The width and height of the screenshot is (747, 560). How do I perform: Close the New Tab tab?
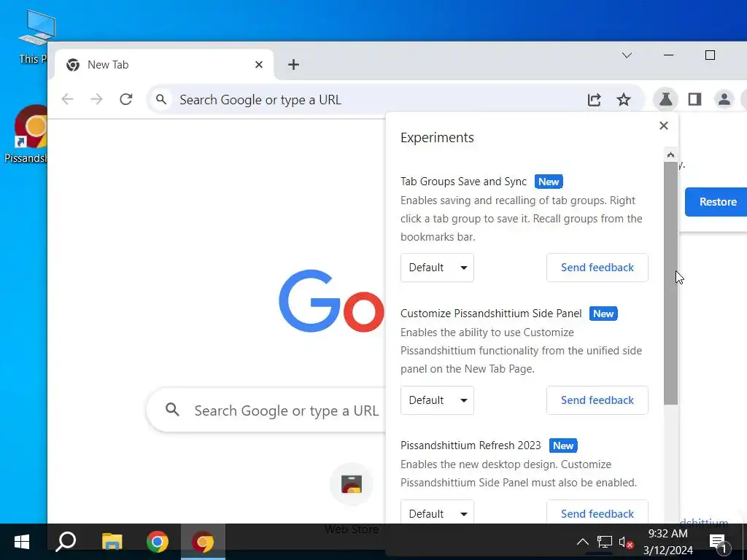tap(259, 64)
